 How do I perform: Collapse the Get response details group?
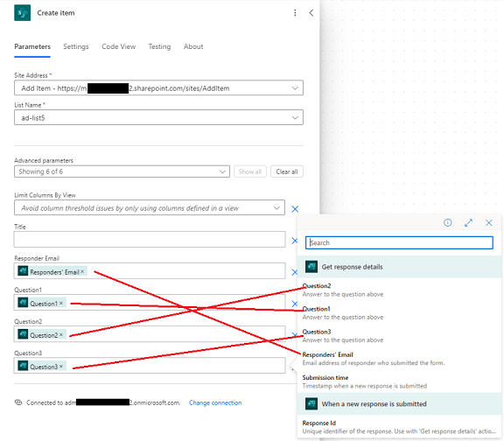point(400,267)
